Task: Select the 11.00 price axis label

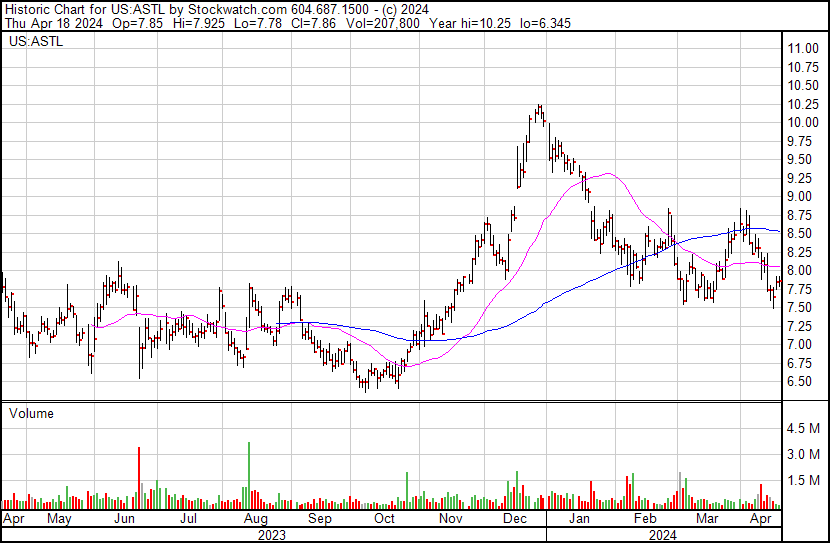Action: point(802,48)
